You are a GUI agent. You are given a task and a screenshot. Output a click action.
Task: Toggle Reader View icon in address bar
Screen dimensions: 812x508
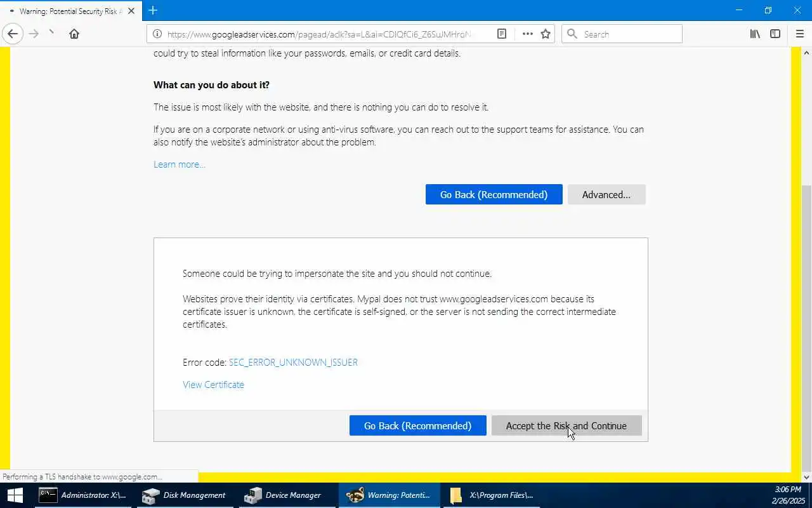point(501,34)
